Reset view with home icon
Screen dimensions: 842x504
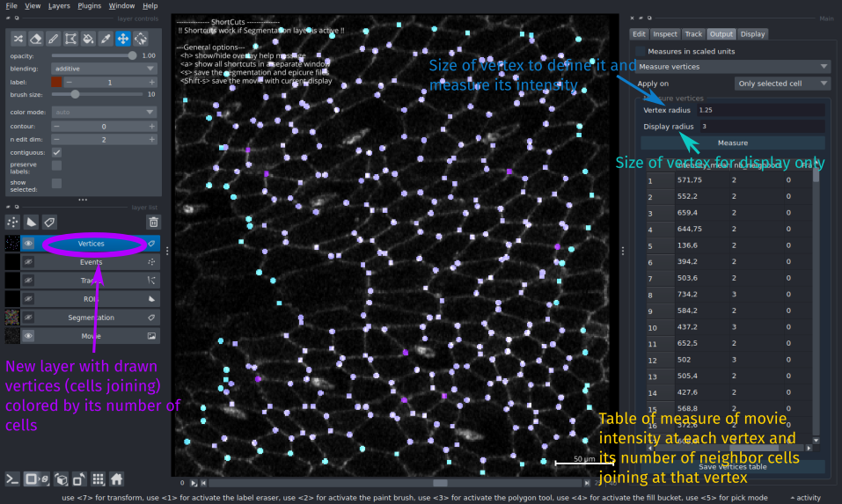116,478
